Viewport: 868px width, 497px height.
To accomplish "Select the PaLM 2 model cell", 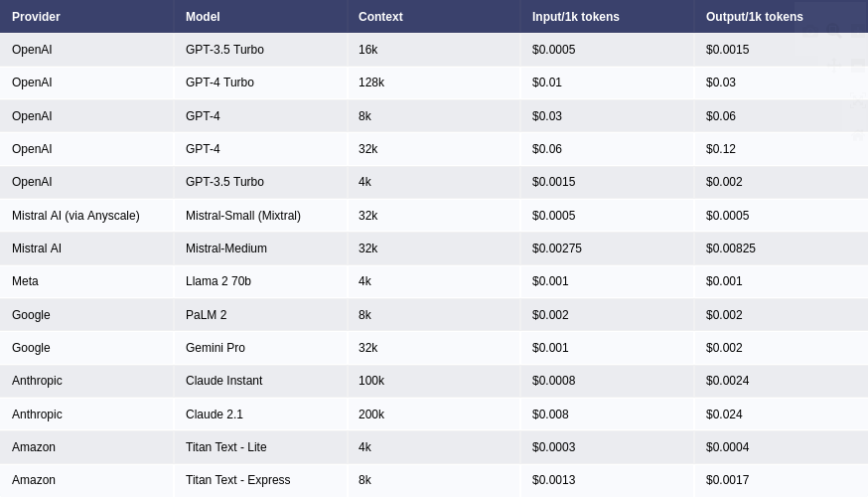I will pyautogui.click(x=206, y=315).
